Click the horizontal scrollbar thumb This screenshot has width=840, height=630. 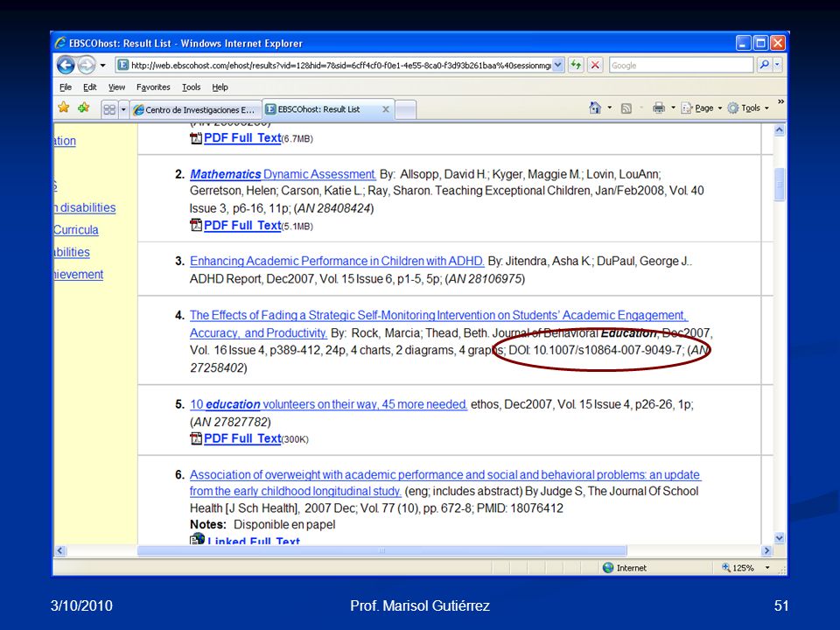[x=382, y=550]
